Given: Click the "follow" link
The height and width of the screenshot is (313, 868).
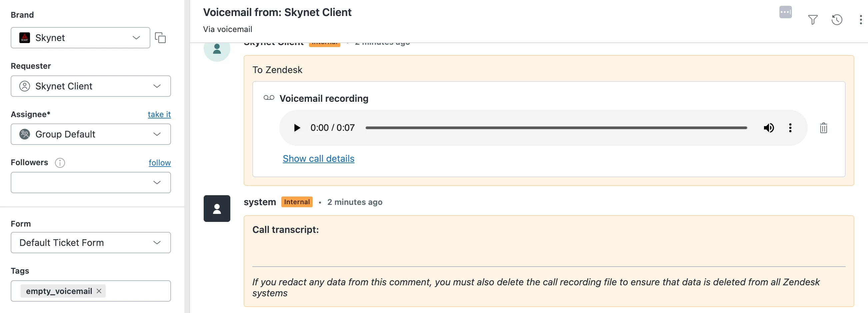Looking at the screenshot, I should [x=159, y=163].
